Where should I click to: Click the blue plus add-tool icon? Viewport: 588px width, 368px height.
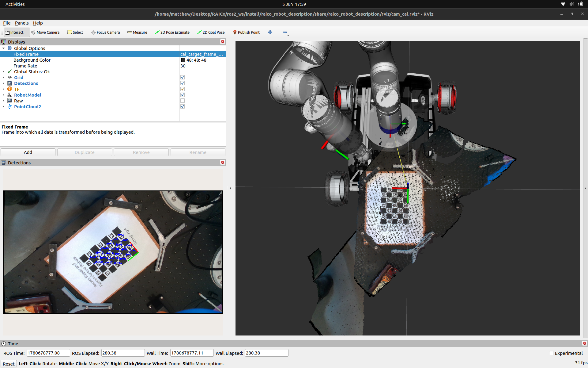[270, 32]
